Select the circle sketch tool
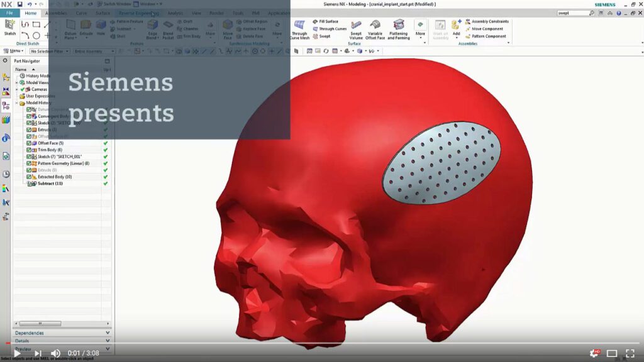 point(36,35)
